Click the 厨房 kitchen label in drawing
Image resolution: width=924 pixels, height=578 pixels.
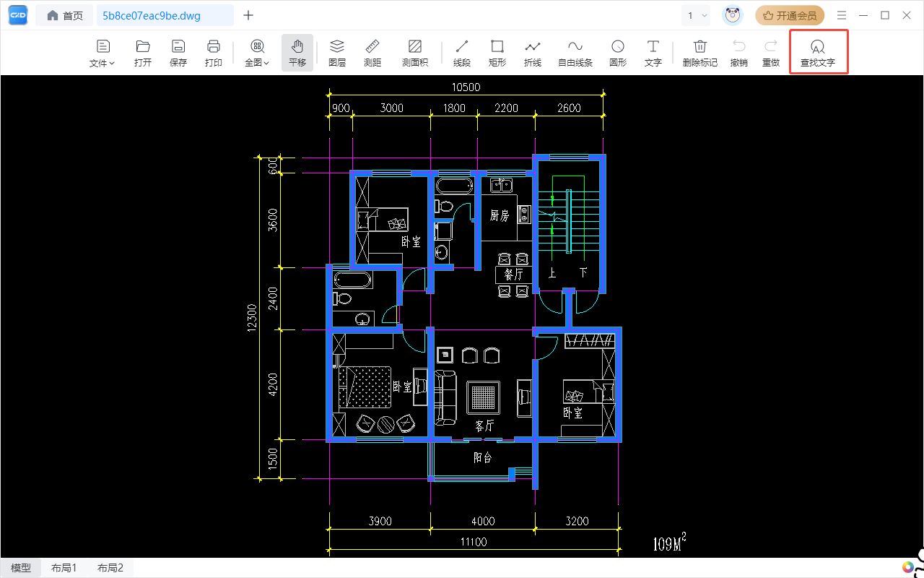[x=500, y=215]
